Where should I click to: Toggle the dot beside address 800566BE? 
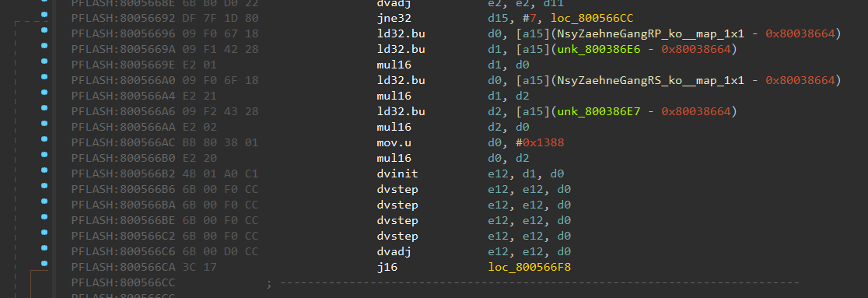click(x=44, y=216)
